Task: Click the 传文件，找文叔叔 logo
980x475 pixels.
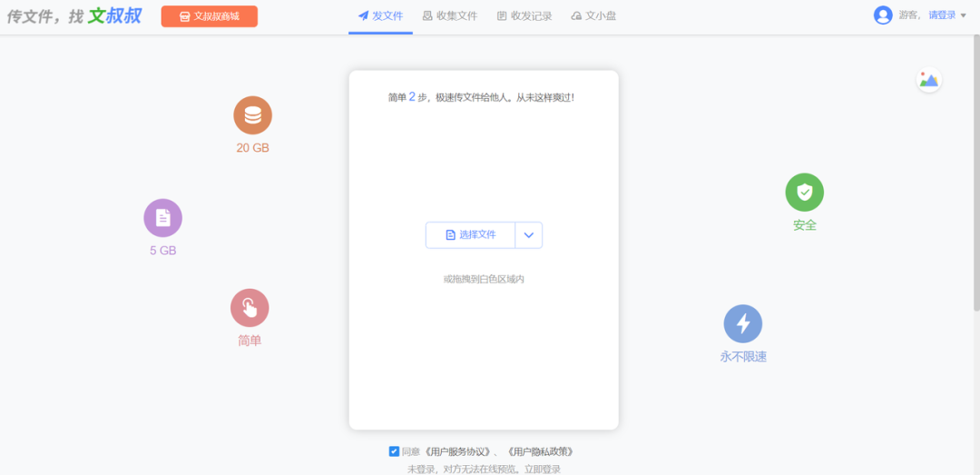Action: click(x=74, y=15)
